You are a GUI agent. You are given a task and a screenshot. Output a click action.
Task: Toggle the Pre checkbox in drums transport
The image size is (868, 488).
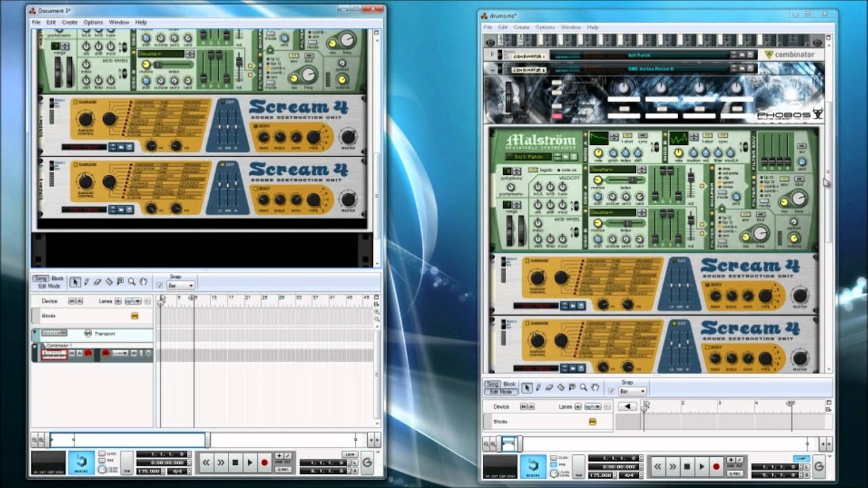[553, 464]
